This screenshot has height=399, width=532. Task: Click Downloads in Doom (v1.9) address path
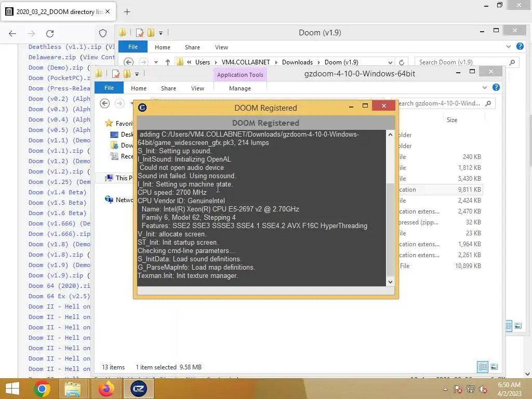pos(297,62)
